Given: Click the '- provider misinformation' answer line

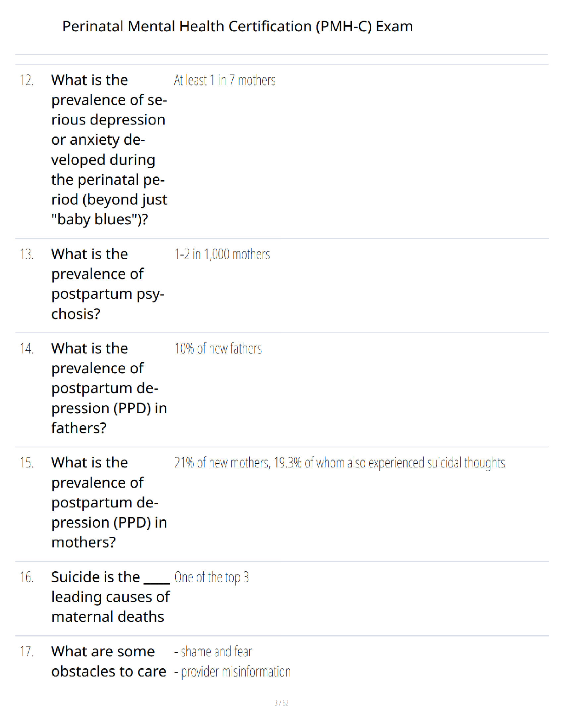Looking at the screenshot, I should tap(232, 672).
